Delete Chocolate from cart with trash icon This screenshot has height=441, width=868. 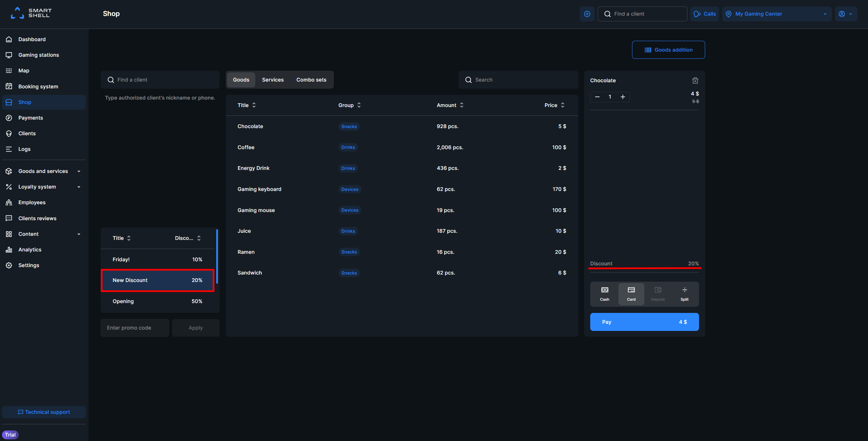coord(695,81)
